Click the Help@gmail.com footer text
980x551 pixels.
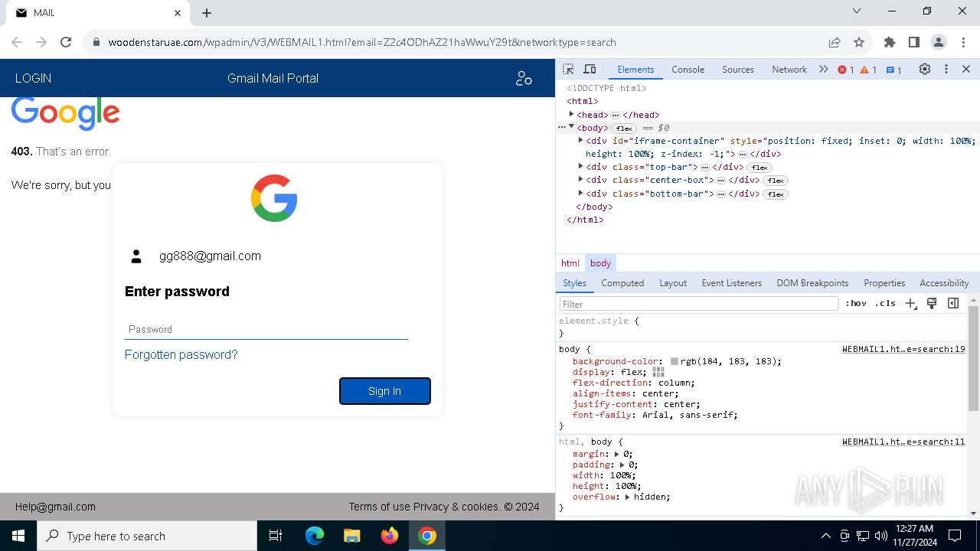(55, 507)
